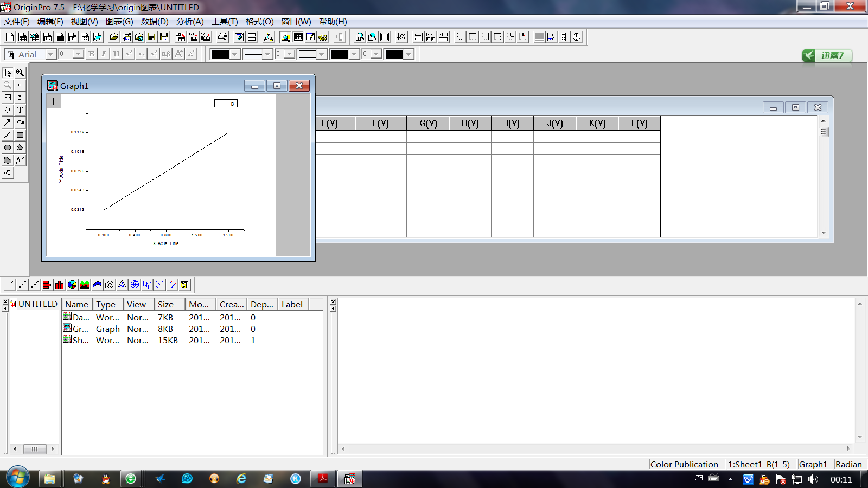Open the pattern width dropdown
868x488 pixels.
point(376,54)
